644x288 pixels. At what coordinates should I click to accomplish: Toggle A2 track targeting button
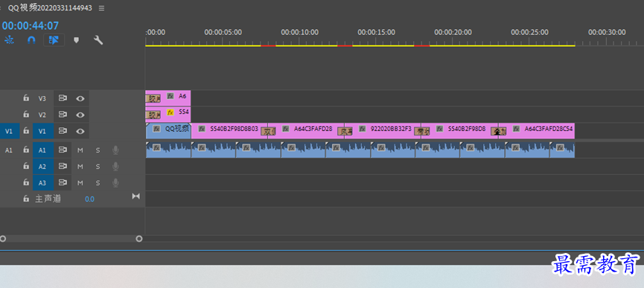click(x=42, y=167)
